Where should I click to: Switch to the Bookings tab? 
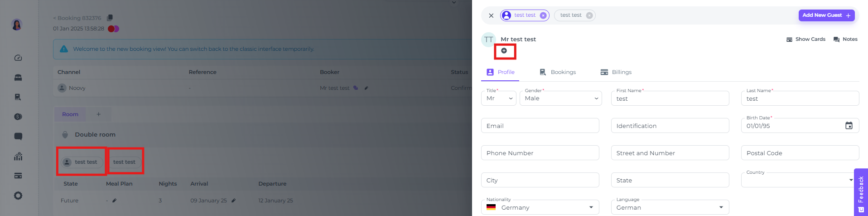(x=558, y=72)
